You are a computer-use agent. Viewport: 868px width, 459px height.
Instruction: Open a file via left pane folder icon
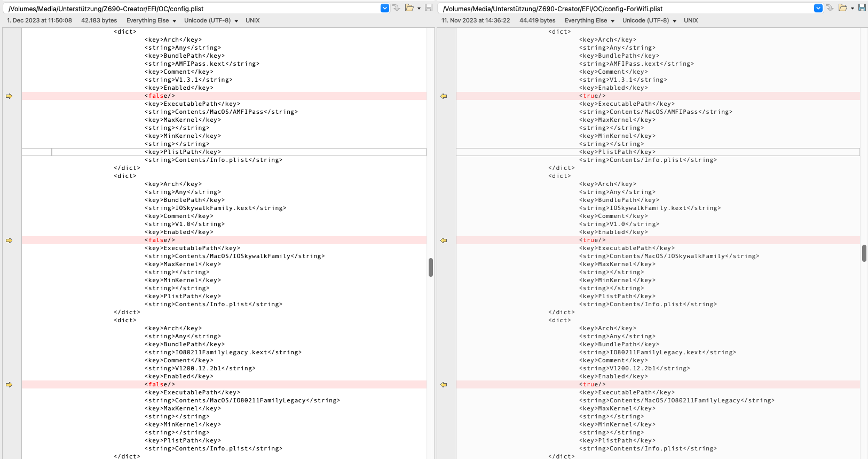coord(409,8)
